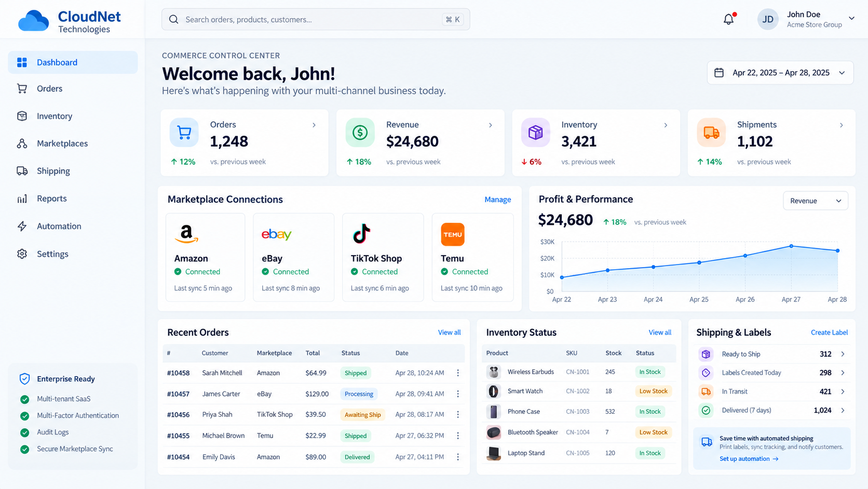The height and width of the screenshot is (489, 868).
Task: Select the Temu logo
Action: coord(452,234)
